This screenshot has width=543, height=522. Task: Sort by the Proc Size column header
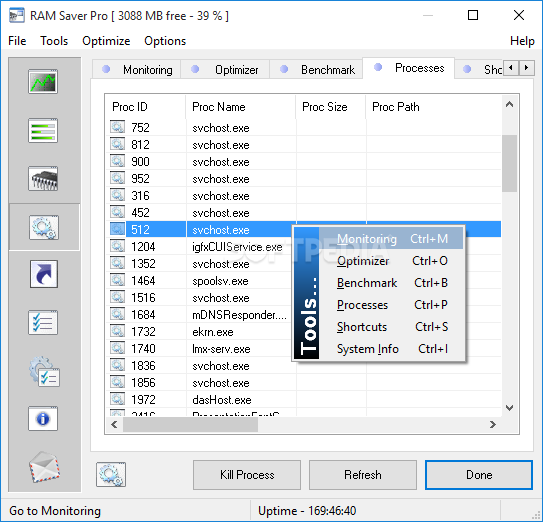click(331, 107)
